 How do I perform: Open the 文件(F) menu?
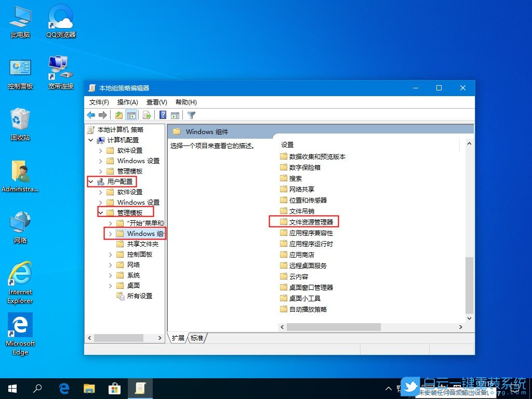[99, 102]
